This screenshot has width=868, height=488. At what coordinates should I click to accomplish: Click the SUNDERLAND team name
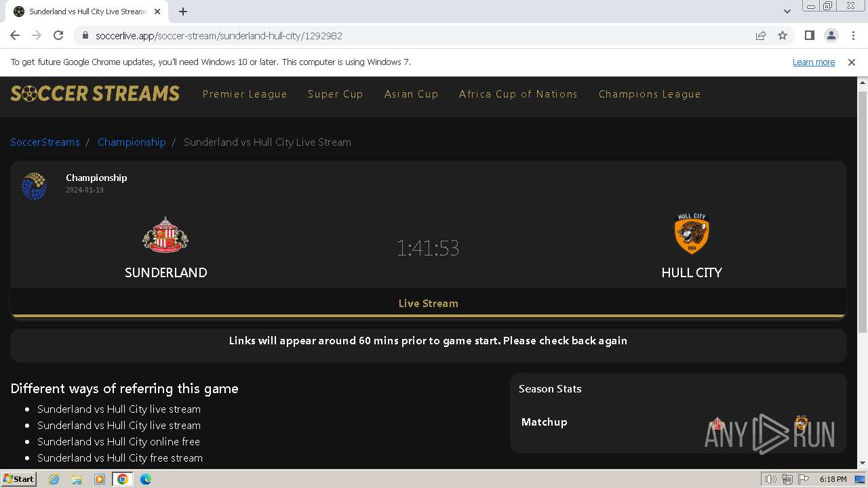(x=166, y=272)
